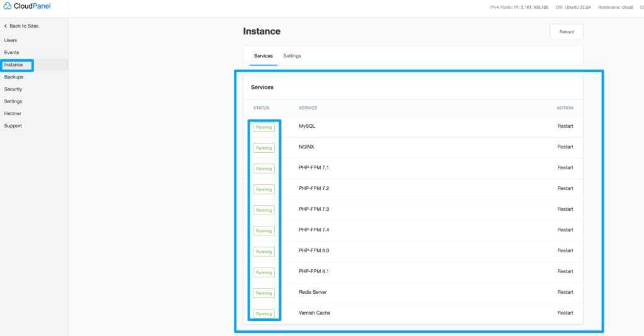Select Instance in the sidebar
Viewport: 644px width, 336px height.
point(14,65)
